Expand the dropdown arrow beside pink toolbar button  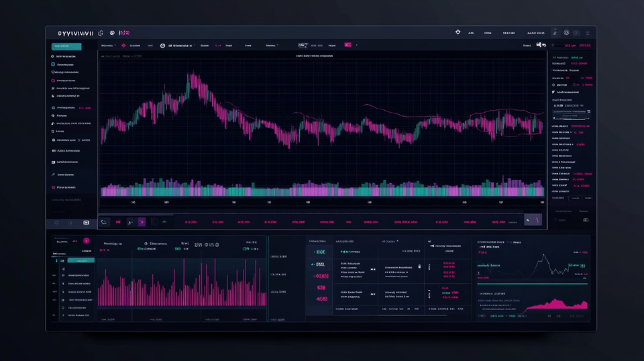click(x=357, y=46)
